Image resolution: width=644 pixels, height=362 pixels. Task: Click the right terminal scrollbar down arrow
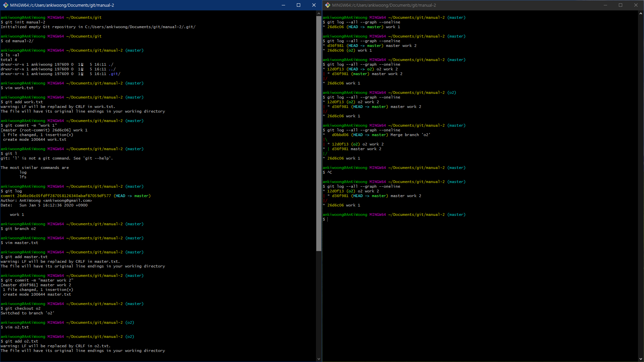click(x=641, y=359)
